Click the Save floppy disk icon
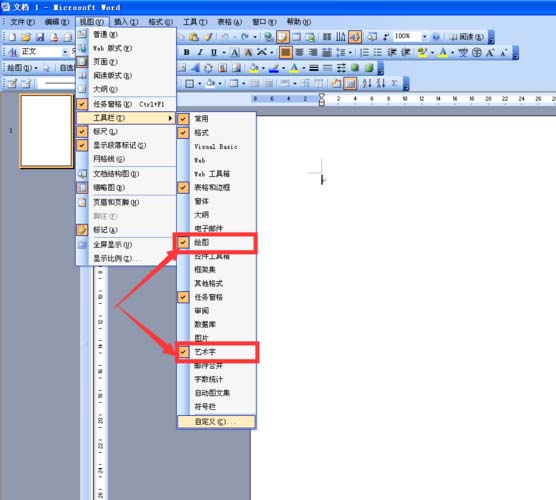 coord(40,37)
